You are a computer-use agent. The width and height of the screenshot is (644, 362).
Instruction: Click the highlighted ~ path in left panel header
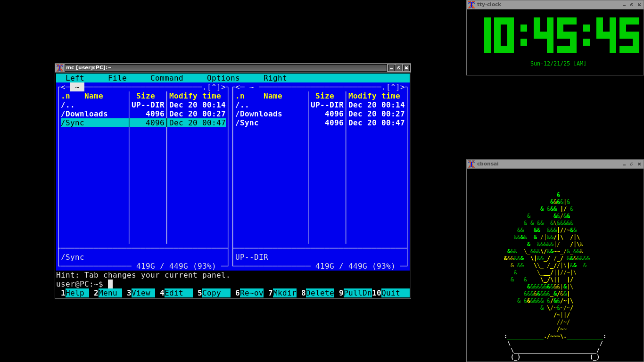pos(77,87)
